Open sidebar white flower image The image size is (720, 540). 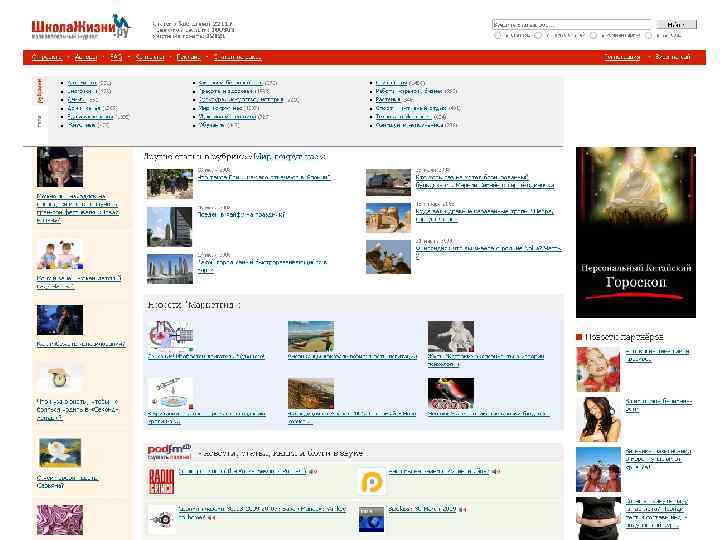pyautogui.click(x=60, y=452)
